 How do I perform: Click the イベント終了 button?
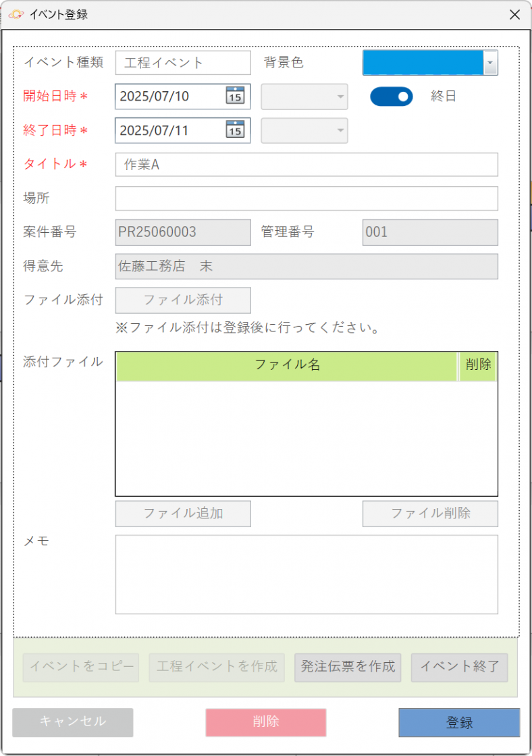(459, 667)
